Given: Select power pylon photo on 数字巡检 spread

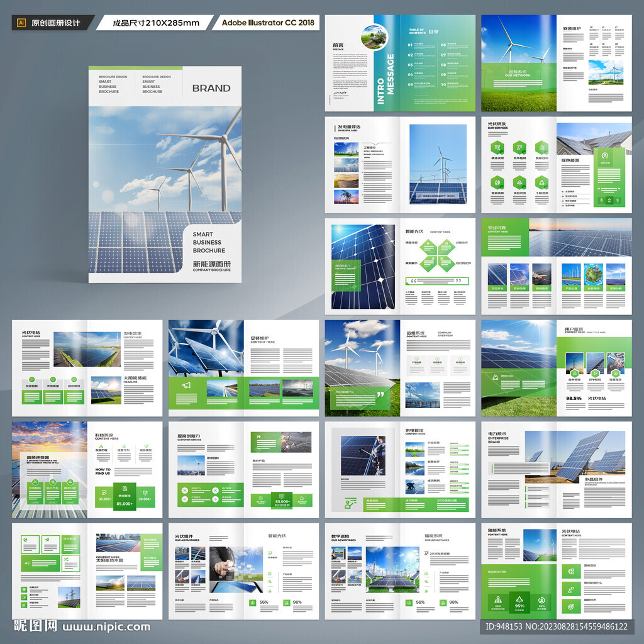Looking at the screenshot, I should click(x=392, y=569).
